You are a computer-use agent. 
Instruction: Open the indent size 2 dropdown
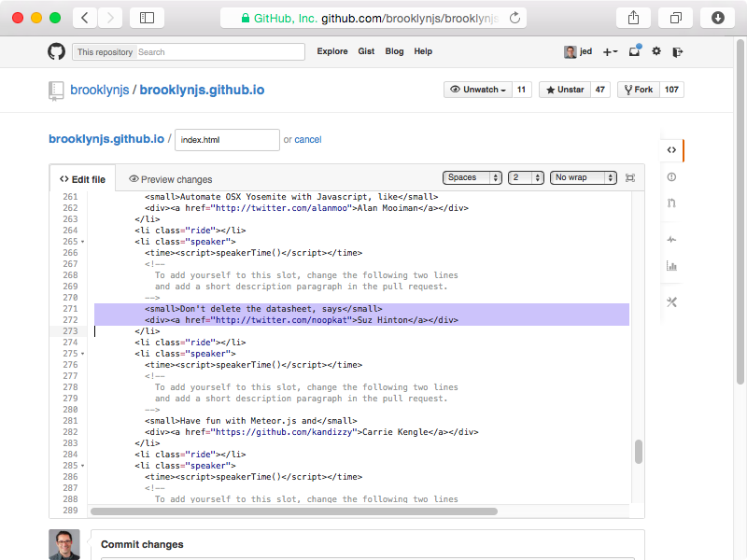point(526,177)
